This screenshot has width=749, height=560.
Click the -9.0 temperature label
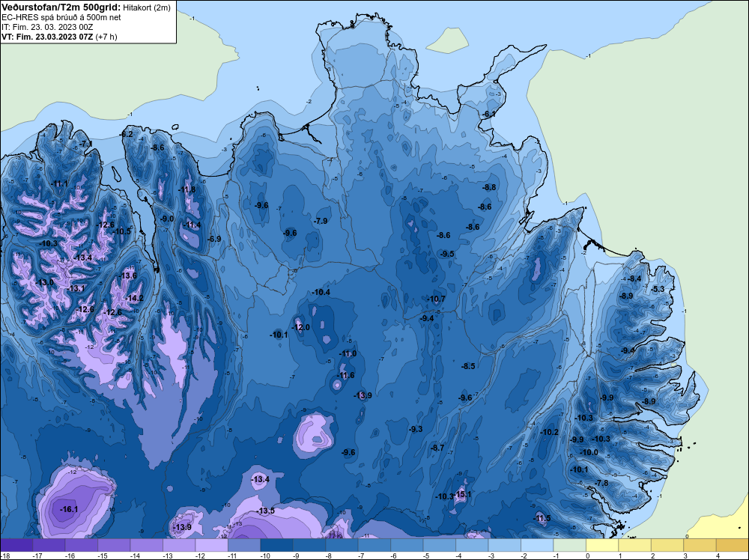[x=167, y=219]
